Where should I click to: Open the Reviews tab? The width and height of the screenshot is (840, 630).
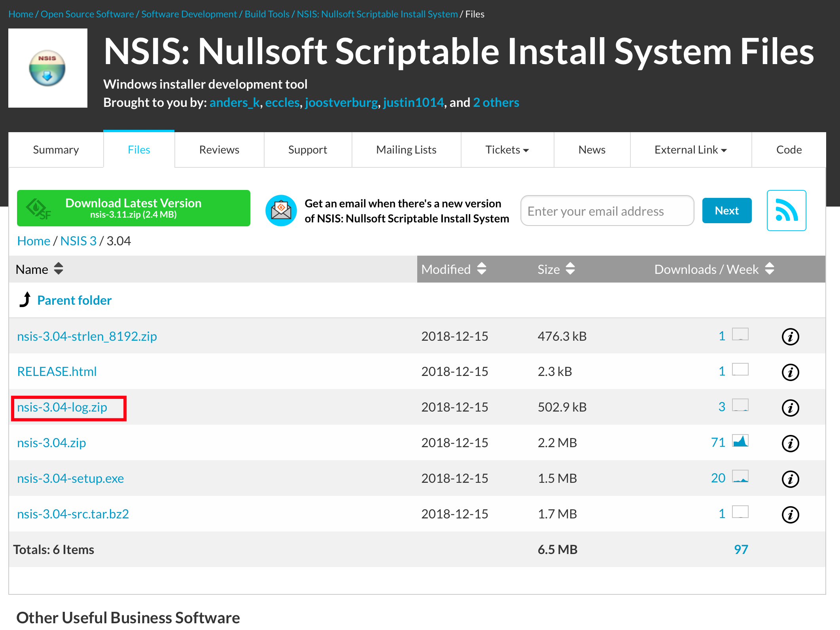point(219,150)
